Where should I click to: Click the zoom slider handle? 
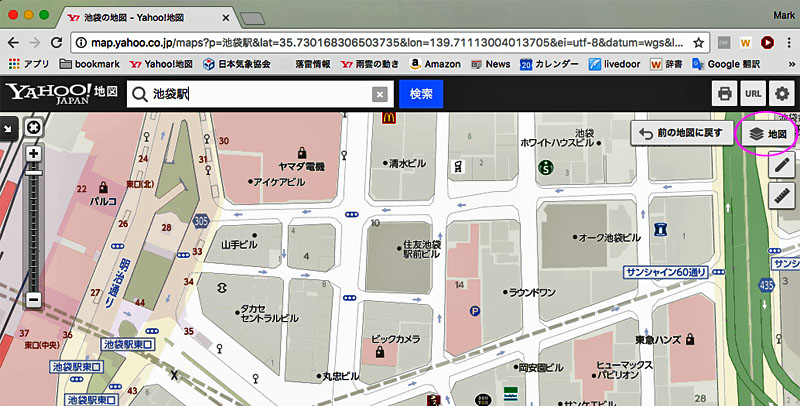click(34, 173)
